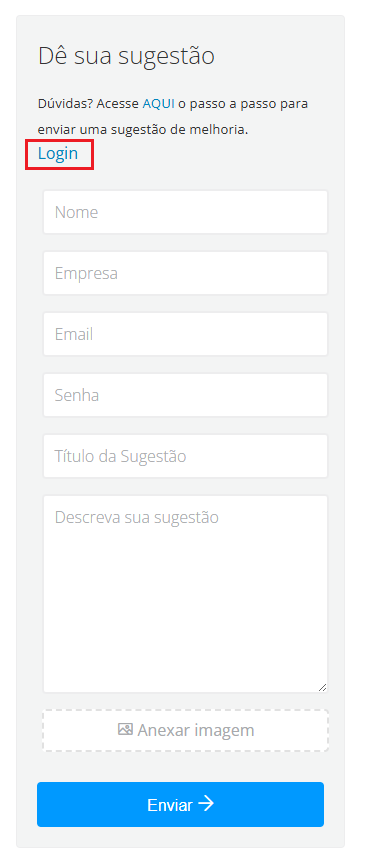The image size is (366, 861).
Task: Click the word Enviar on the blue button
Action: click(170, 805)
